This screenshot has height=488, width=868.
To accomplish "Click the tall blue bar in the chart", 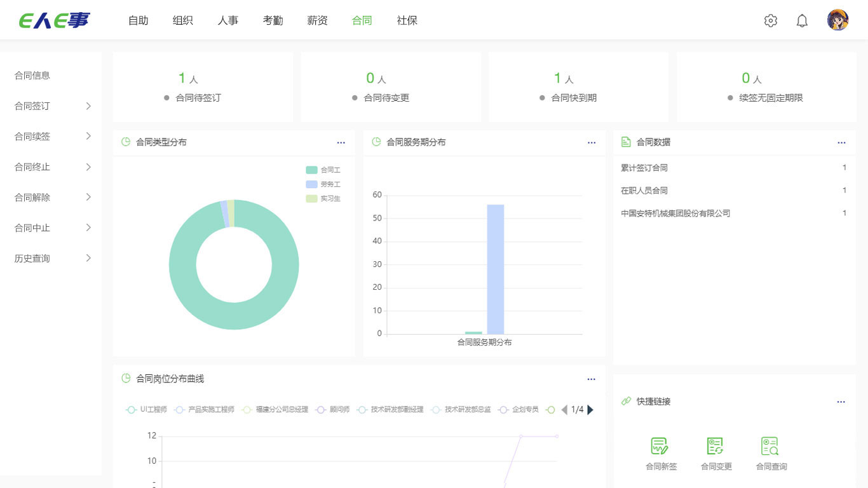I will pyautogui.click(x=496, y=269).
